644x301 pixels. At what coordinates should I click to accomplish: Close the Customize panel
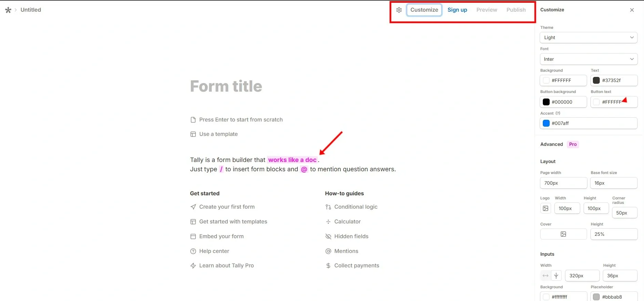tap(632, 10)
